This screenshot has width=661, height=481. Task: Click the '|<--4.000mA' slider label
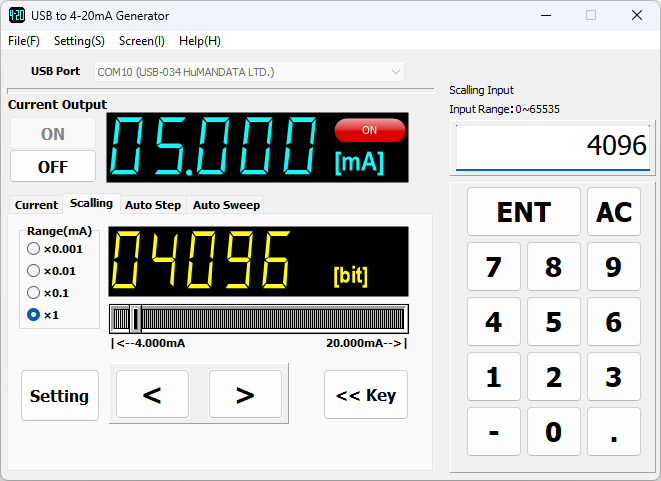pyautogui.click(x=148, y=343)
